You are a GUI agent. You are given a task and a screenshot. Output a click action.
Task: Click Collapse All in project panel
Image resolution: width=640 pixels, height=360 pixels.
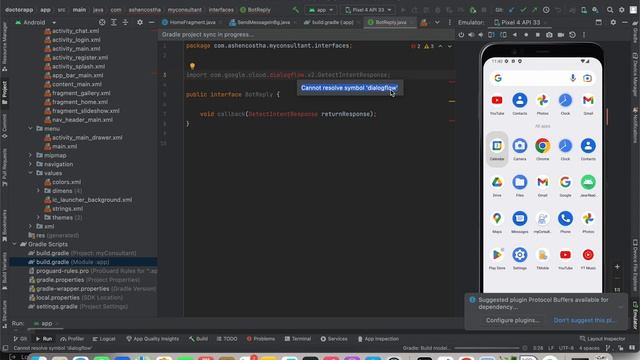(125, 22)
